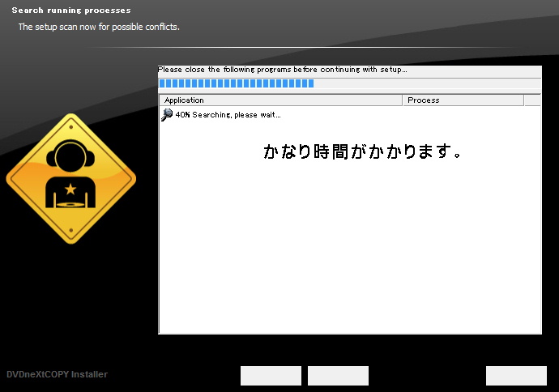This screenshot has width=559, height=392.
Task: Click the magnifier icon beside Searching text
Action: tap(167, 115)
